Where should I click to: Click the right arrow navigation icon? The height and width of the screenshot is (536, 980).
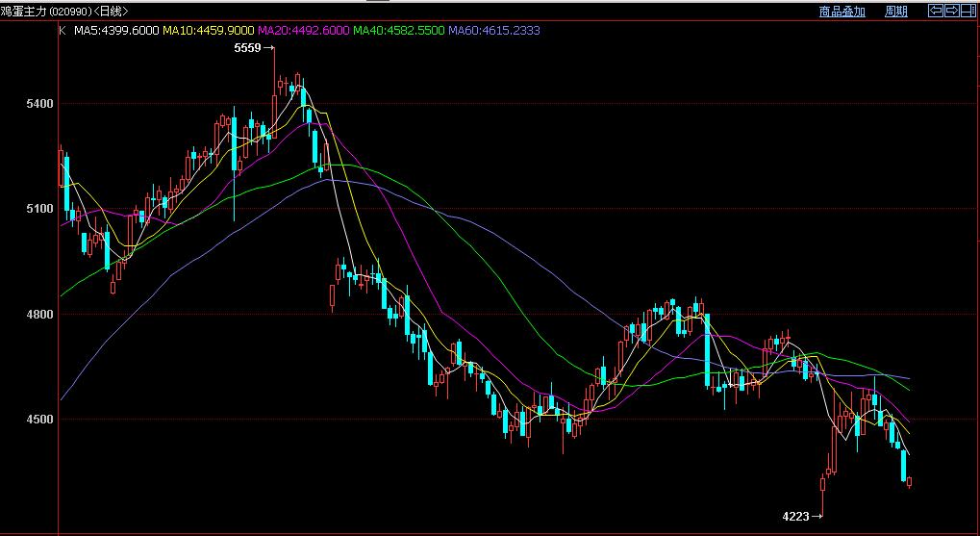click(x=952, y=11)
